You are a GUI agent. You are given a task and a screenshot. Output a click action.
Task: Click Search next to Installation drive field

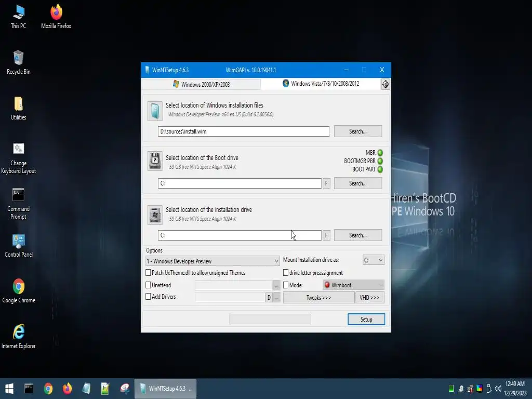tap(358, 235)
